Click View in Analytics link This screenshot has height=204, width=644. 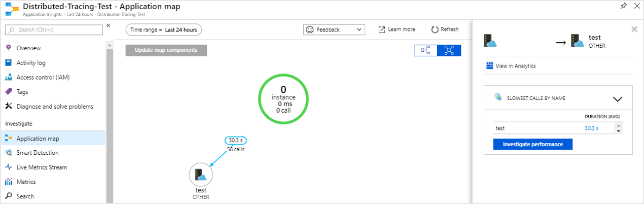tap(511, 66)
